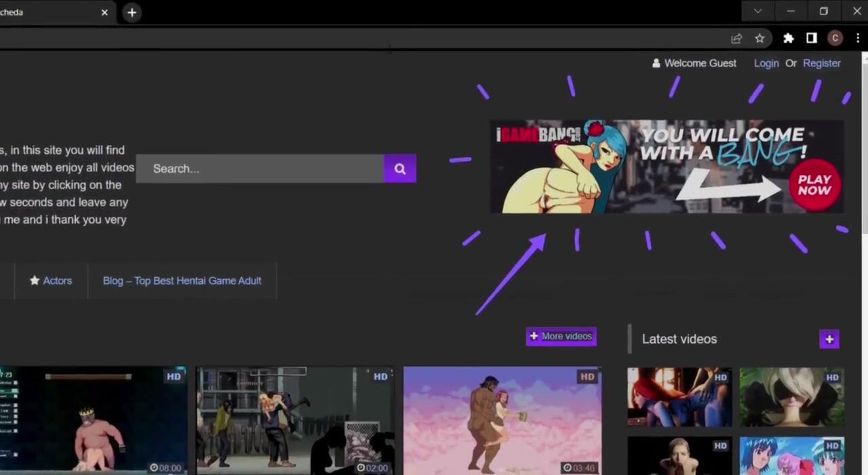The height and width of the screenshot is (475, 868).
Task: Expand the tab search chevron
Action: click(x=757, y=11)
